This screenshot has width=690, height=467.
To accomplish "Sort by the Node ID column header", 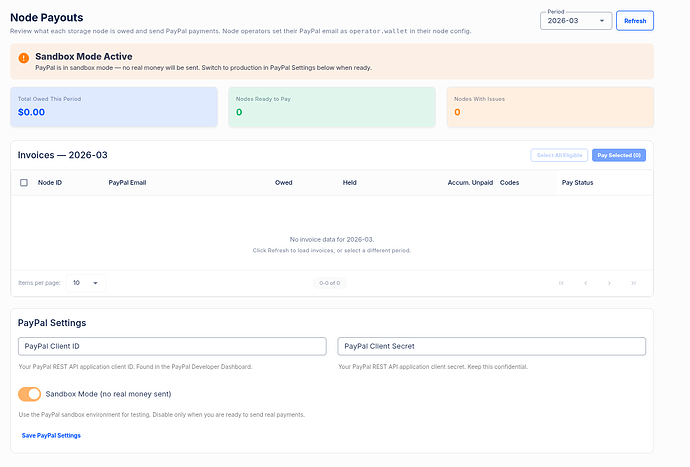I will coord(50,183).
